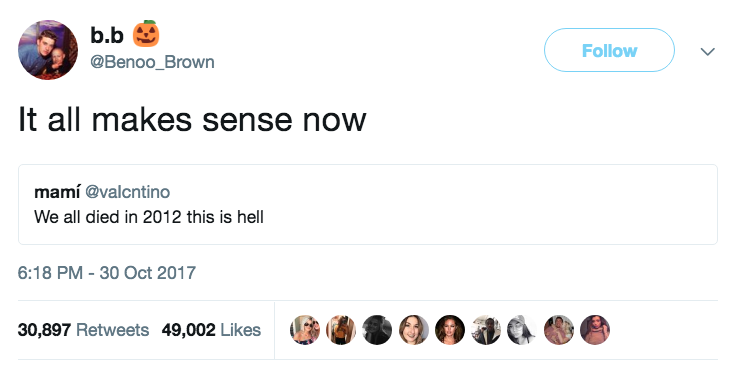Open the @Benoo_Brown handle link
The width and height of the screenshot is (734, 368).
pyautogui.click(x=152, y=62)
